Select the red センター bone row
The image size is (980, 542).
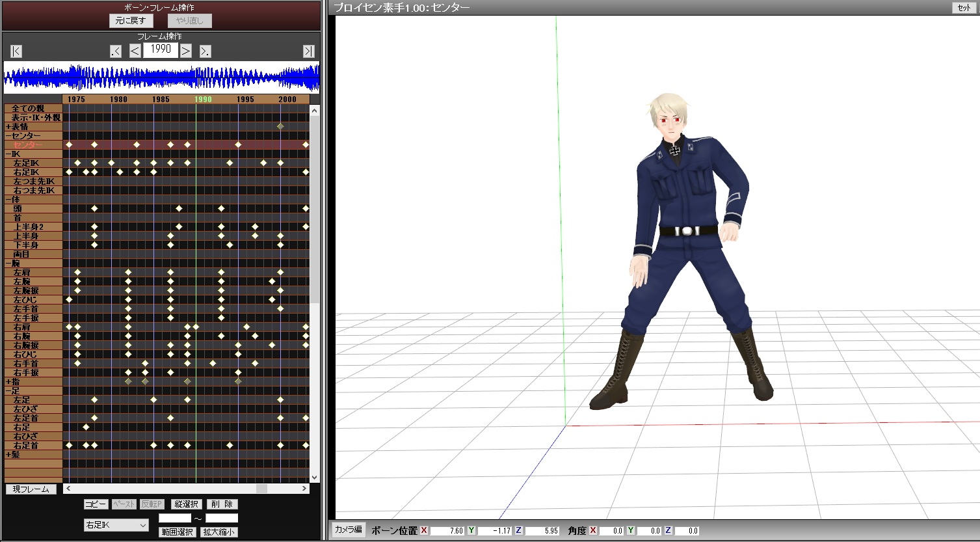33,144
